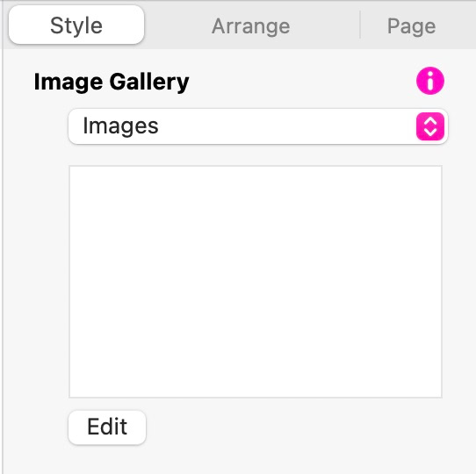Open Image Gallery help info button
Viewport: 476px width, 474px height.
tap(429, 81)
